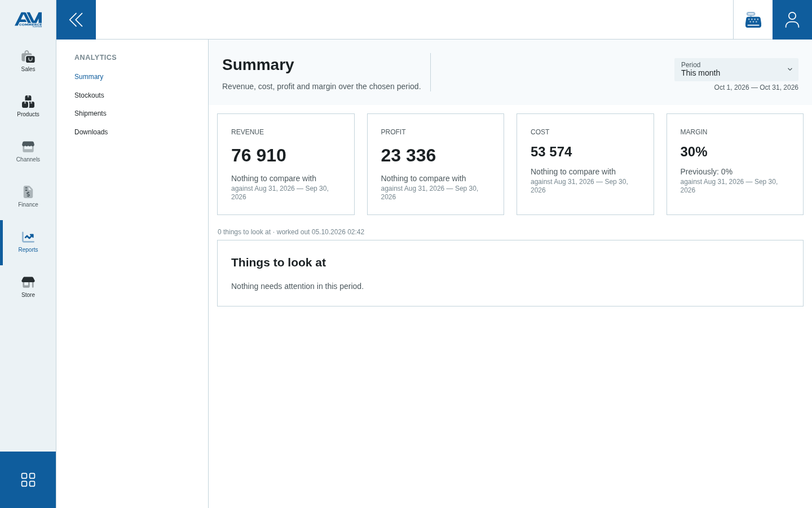Click the ANALYTICS section header

click(96, 58)
